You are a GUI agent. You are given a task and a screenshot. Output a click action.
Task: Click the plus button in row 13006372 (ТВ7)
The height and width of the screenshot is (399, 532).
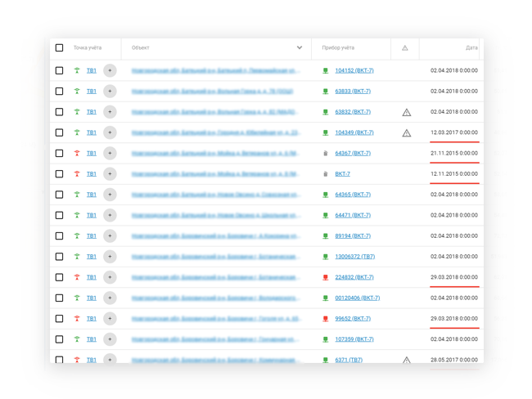[110, 257]
